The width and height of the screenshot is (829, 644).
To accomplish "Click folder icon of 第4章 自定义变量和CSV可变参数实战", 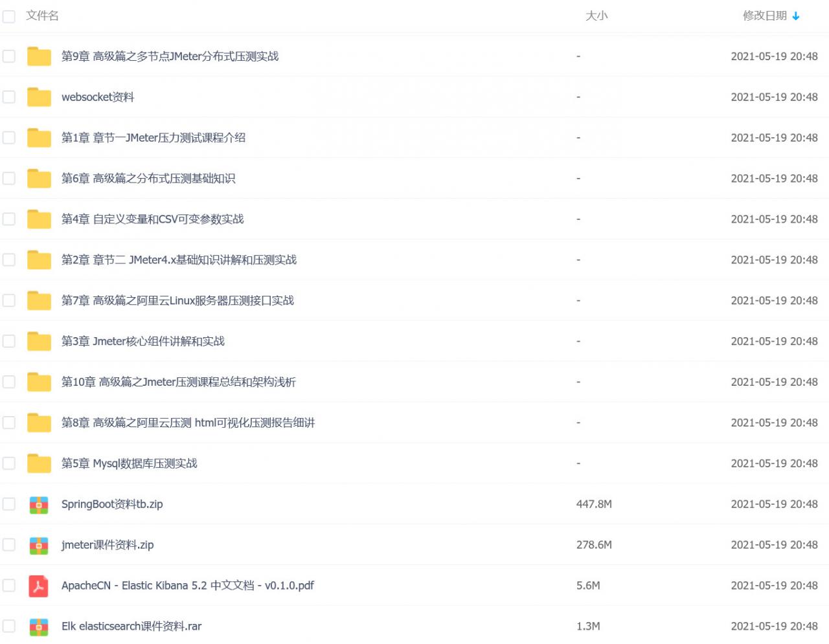I will tap(39, 219).
